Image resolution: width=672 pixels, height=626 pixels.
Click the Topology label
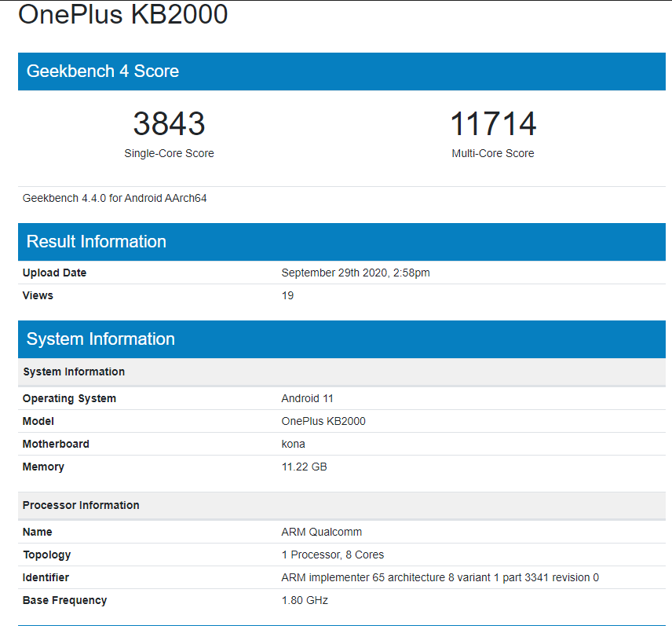[x=47, y=555]
